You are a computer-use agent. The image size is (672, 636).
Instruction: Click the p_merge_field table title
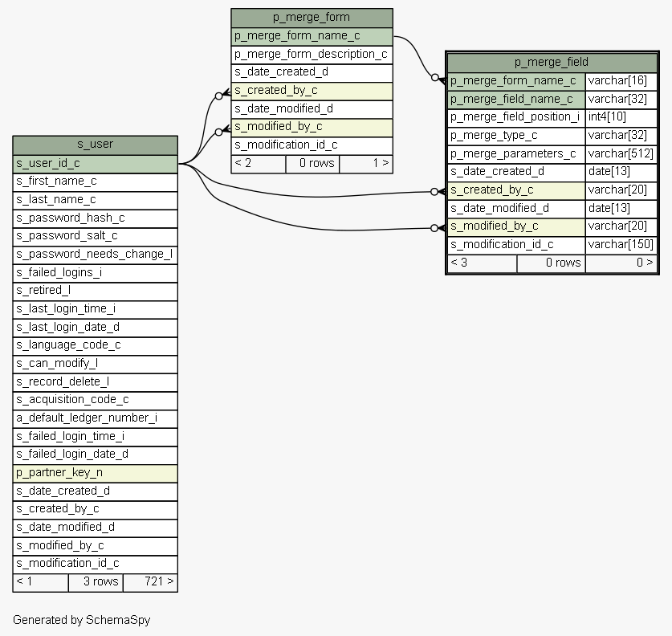[x=552, y=62]
